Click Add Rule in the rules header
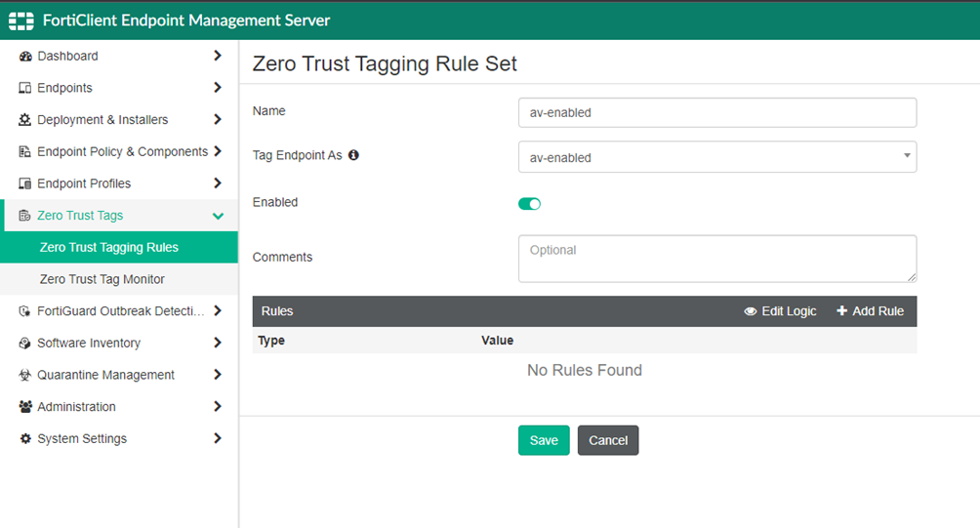The width and height of the screenshot is (980, 528). [x=870, y=311]
